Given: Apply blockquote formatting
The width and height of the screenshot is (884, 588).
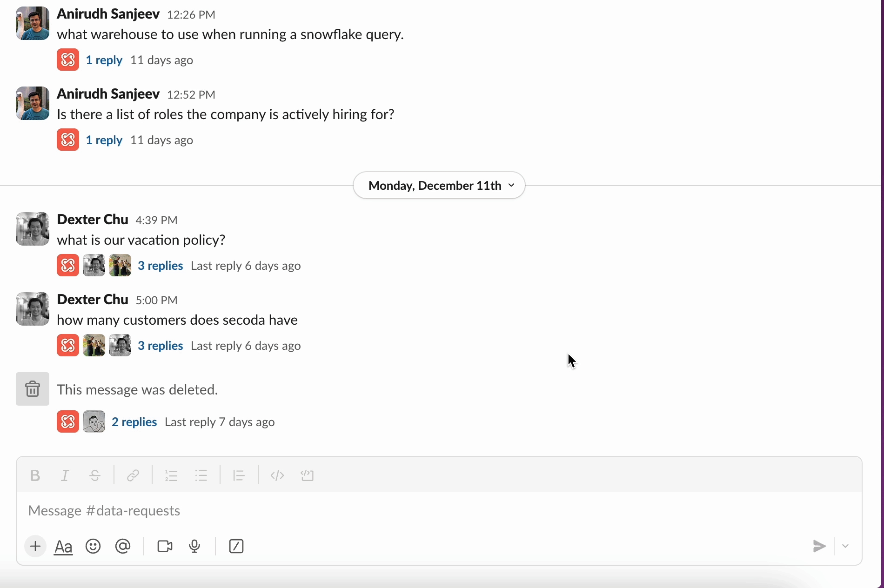Looking at the screenshot, I should click(x=239, y=475).
